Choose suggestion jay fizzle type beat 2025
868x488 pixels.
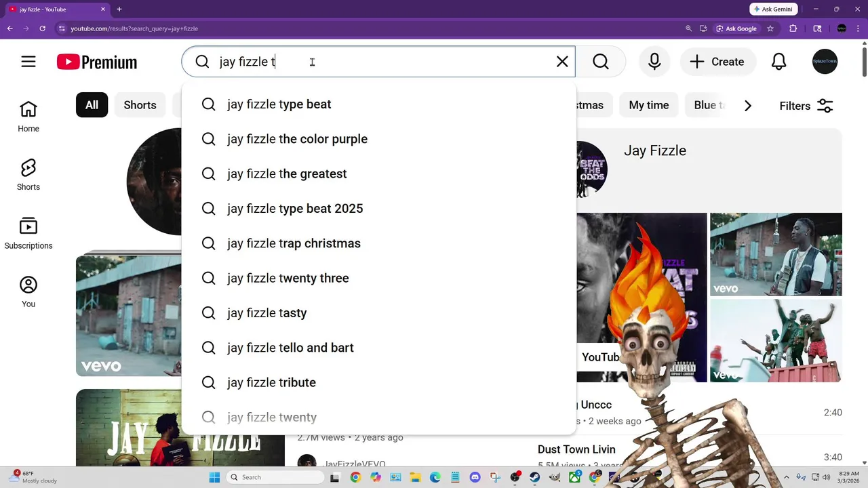pyautogui.click(x=378, y=209)
